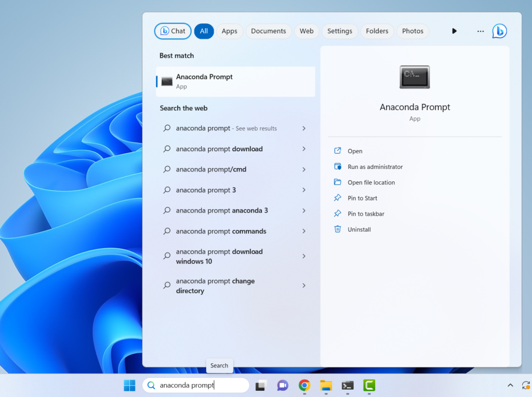Image resolution: width=532 pixels, height=397 pixels.
Task: Switch to the Folders filter tab
Action: tap(377, 31)
